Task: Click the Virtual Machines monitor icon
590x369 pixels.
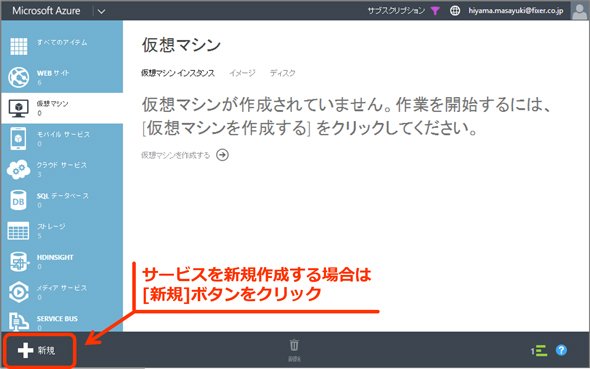Action: click(18, 108)
